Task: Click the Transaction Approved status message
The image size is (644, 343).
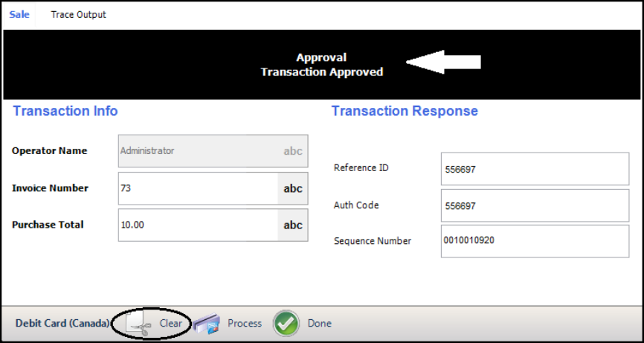Action: click(x=321, y=72)
